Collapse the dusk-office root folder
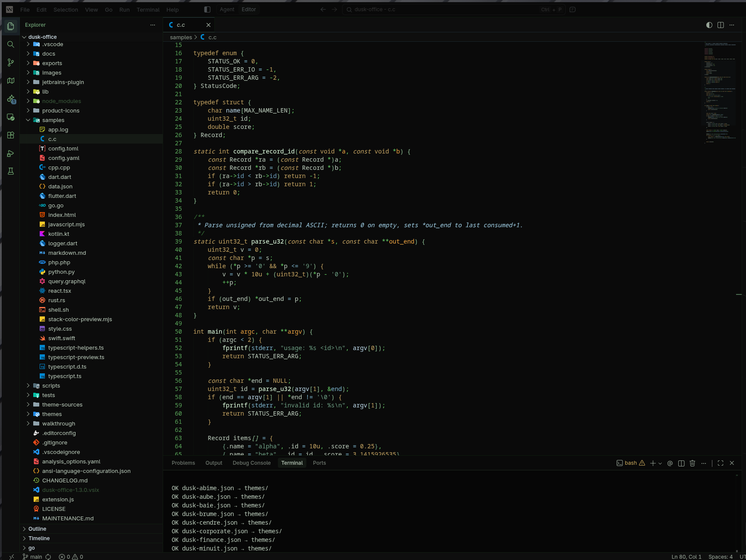This screenshot has height=560, width=746. click(x=91, y=37)
